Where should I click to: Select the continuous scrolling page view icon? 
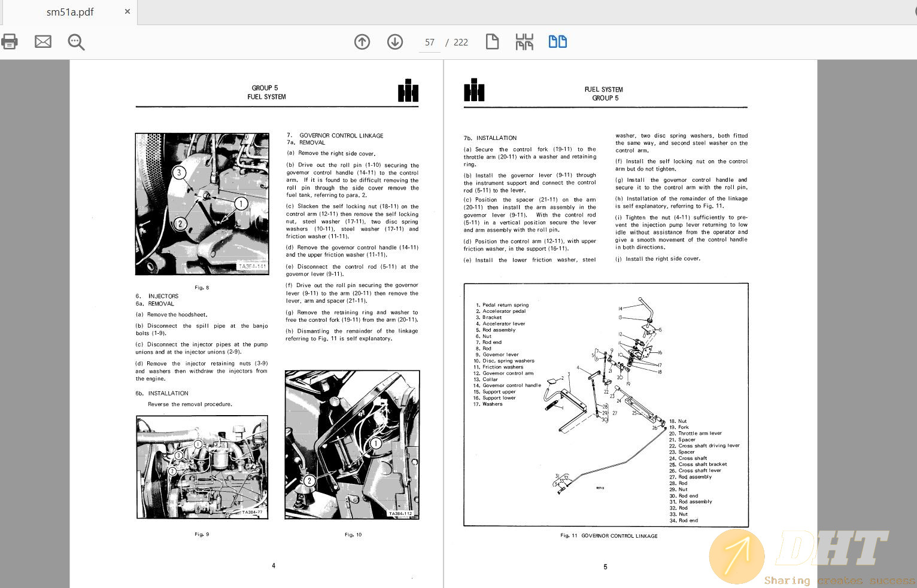(x=524, y=42)
